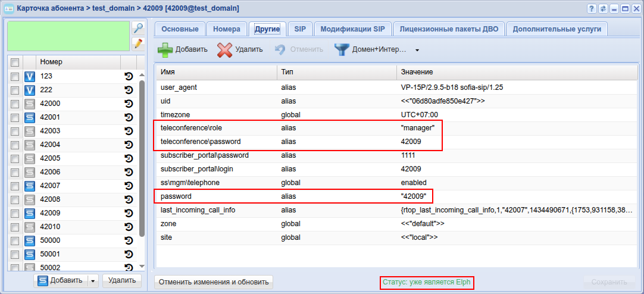Click the S type icon of 42009
Image resolution: width=644 pixels, height=294 pixels.
pyautogui.click(x=30, y=213)
